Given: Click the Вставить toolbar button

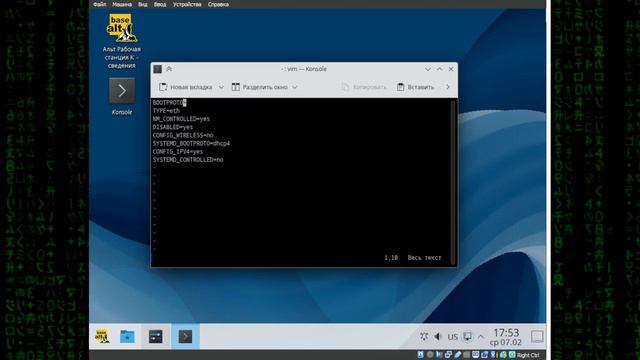Looking at the screenshot, I should [416, 87].
